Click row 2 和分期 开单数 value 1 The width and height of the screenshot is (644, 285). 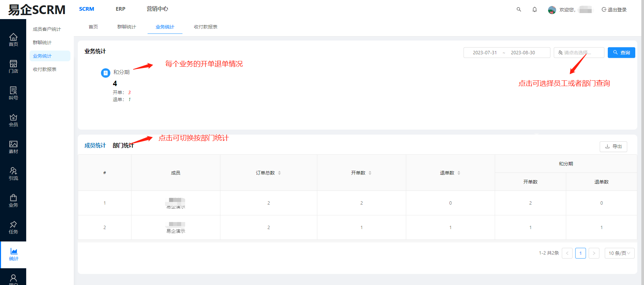[x=530, y=227]
